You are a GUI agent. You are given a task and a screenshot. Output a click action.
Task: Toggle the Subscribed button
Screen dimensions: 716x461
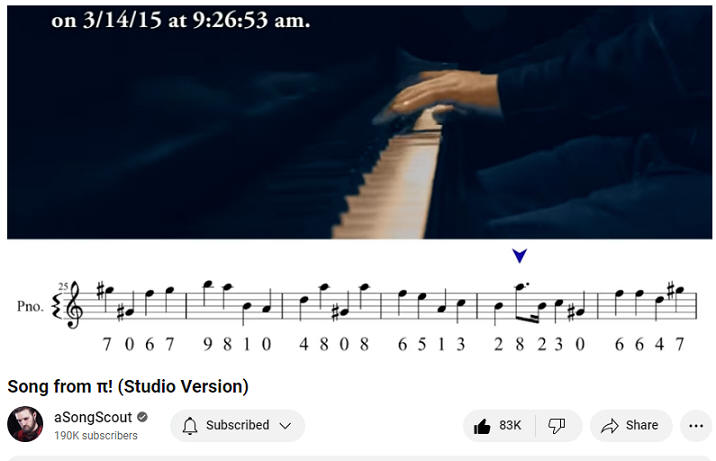[x=237, y=425]
